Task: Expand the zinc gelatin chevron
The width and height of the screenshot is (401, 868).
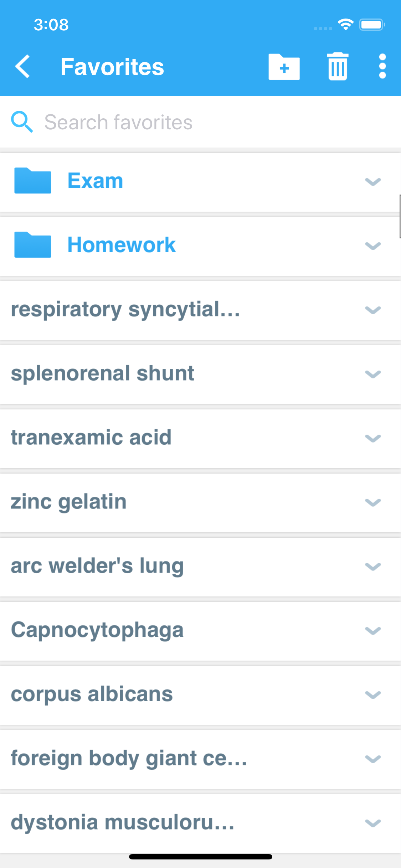Action: click(x=373, y=502)
